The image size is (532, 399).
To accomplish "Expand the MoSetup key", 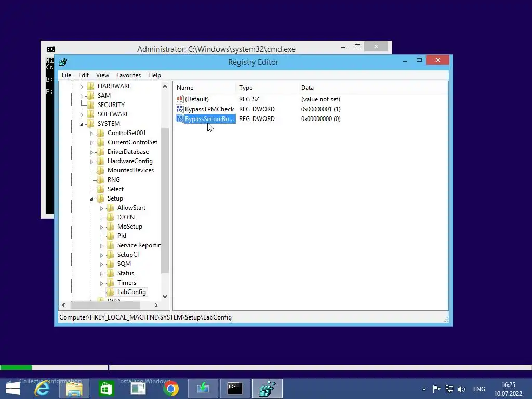I will coord(101,227).
